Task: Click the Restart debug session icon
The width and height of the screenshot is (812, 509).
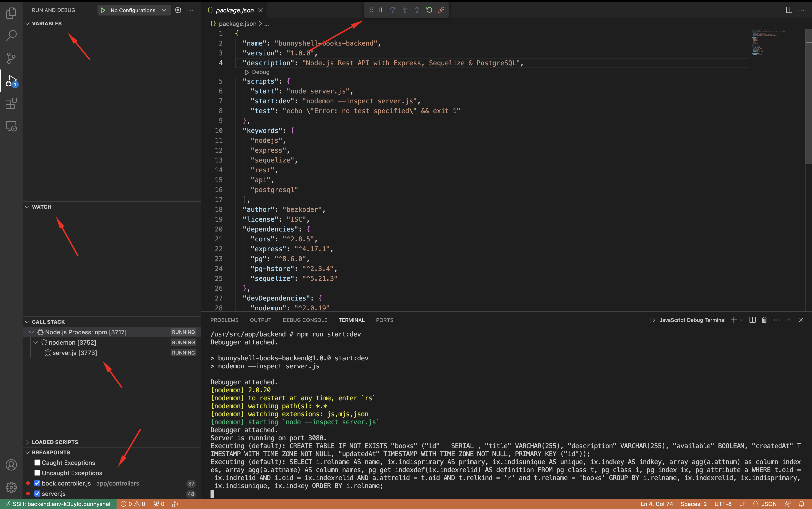Action: [429, 10]
